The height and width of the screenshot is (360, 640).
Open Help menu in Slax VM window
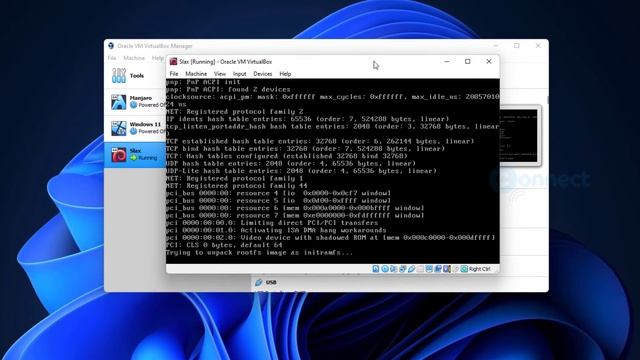tap(285, 74)
